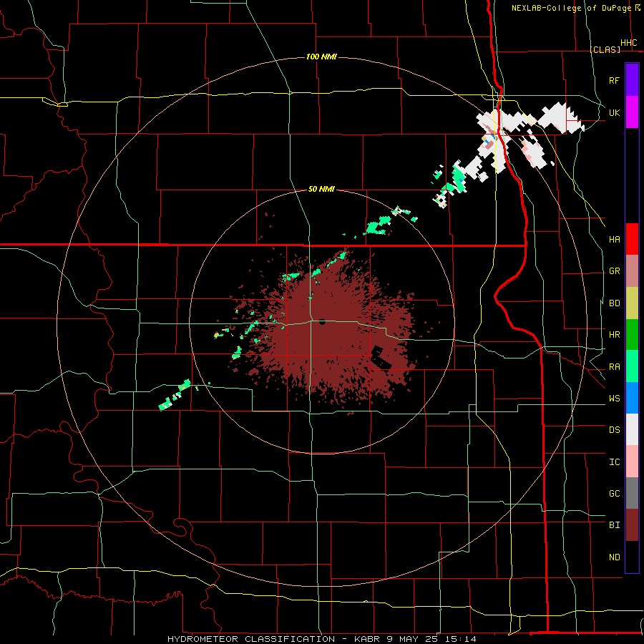This screenshot has width=644, height=644.
Task: Click the 'BI' legend label
Action: (615, 525)
